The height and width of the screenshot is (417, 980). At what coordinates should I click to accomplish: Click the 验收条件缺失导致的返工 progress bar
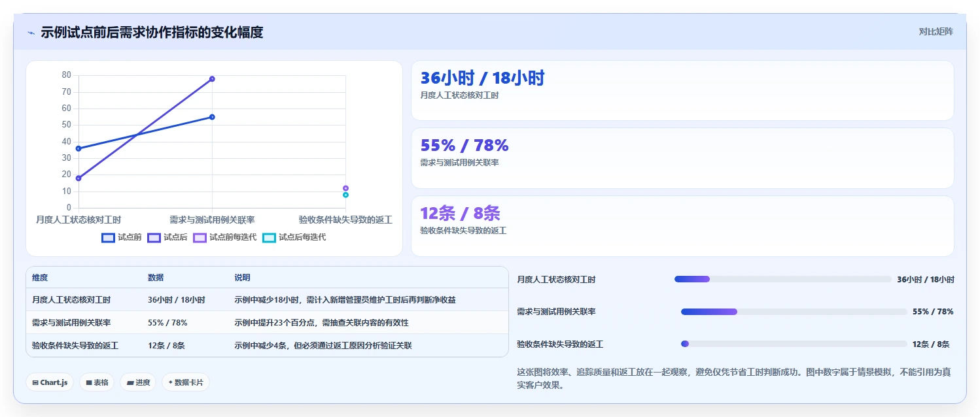click(794, 344)
